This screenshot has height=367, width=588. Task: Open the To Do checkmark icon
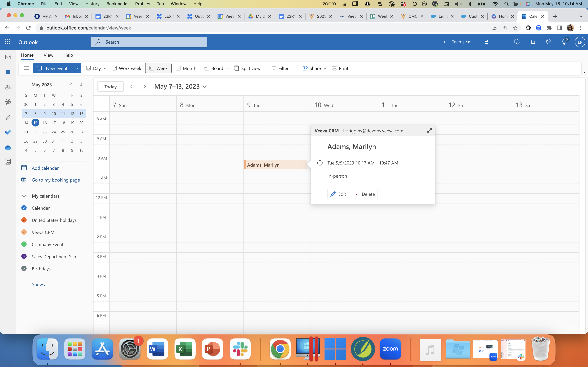pos(8,132)
